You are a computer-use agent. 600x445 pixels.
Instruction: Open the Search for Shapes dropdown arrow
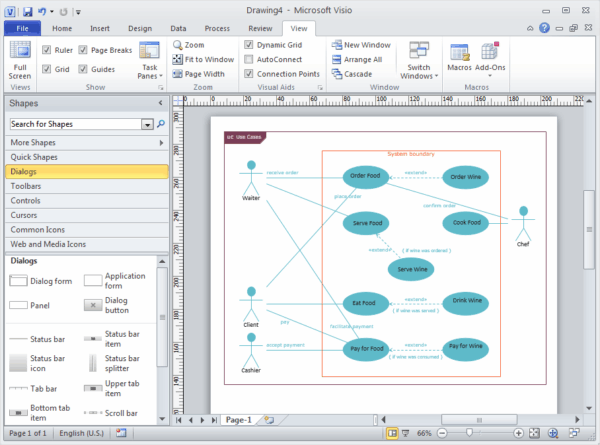point(147,124)
